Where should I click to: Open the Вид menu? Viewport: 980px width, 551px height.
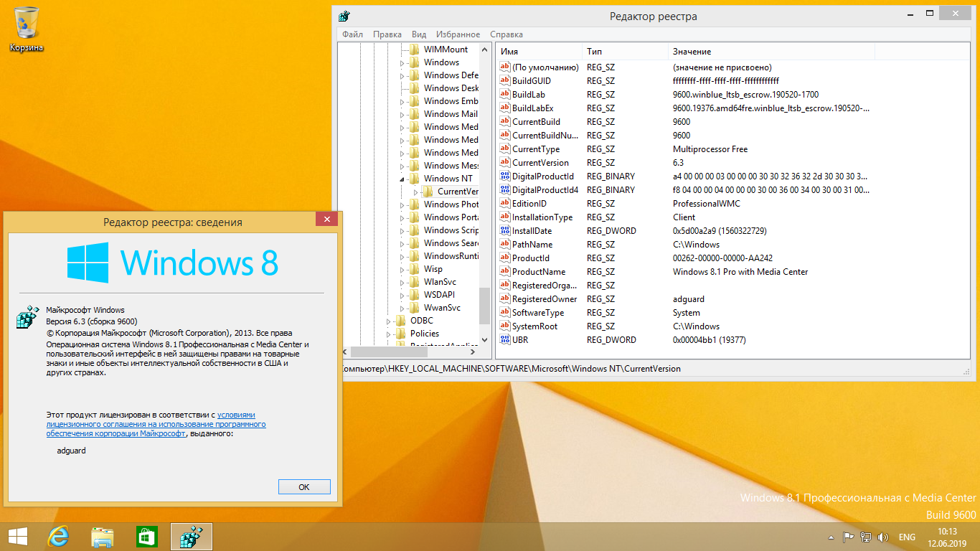(x=419, y=34)
